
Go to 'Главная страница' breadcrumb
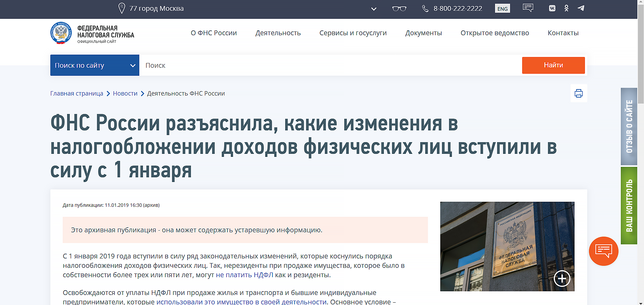coord(77,94)
